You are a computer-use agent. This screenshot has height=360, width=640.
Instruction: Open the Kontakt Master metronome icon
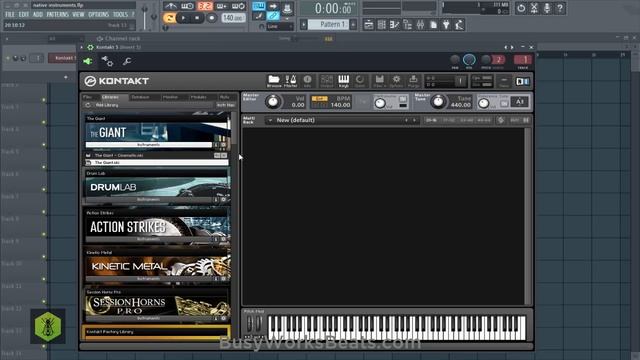pyautogui.click(x=290, y=81)
